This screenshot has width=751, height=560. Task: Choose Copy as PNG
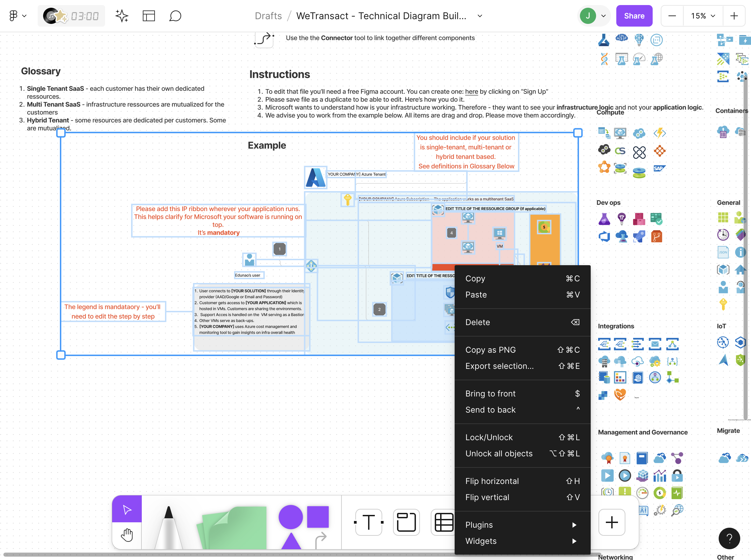pos(522,350)
